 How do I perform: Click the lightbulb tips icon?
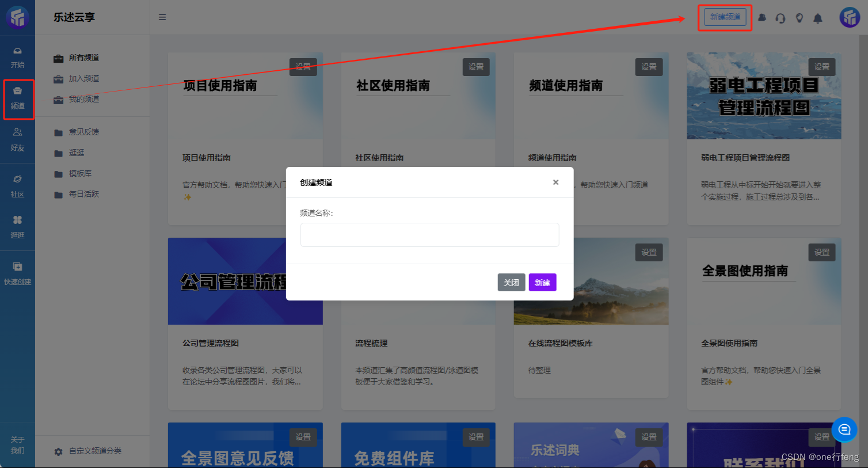pyautogui.click(x=799, y=18)
